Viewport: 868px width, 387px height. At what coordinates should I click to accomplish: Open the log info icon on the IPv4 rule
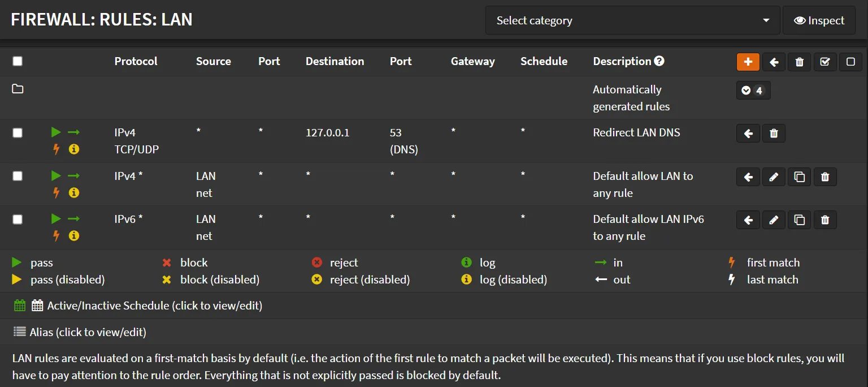coord(74,149)
